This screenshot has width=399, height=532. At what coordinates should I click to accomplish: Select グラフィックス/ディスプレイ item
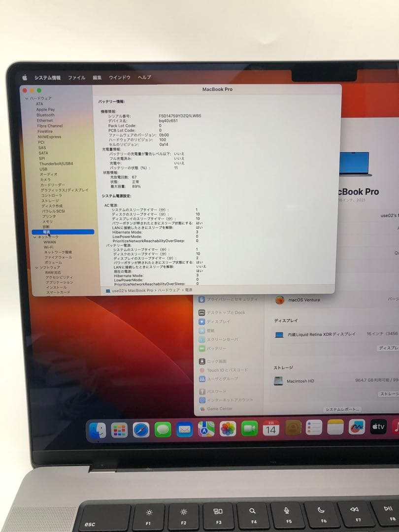pyautogui.click(x=65, y=190)
